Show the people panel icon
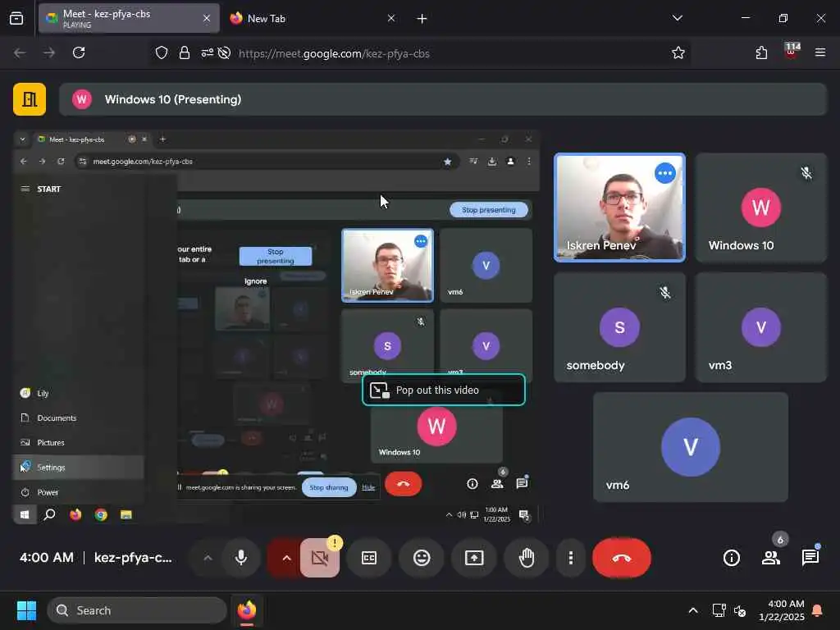840x630 pixels. (x=771, y=558)
